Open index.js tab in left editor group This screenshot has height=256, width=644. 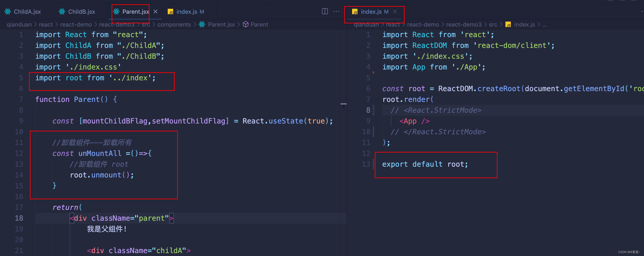(187, 11)
